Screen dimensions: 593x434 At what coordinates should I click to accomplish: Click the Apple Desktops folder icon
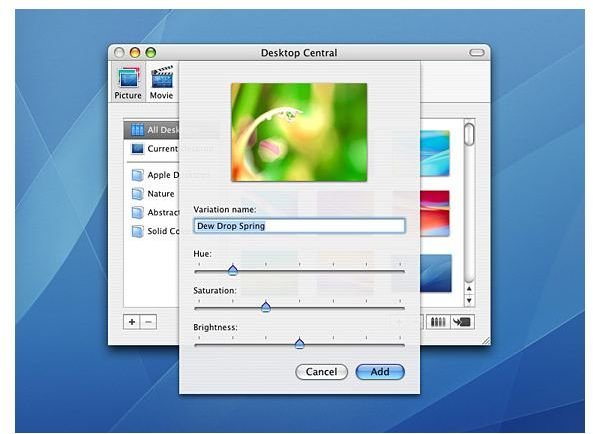137,175
